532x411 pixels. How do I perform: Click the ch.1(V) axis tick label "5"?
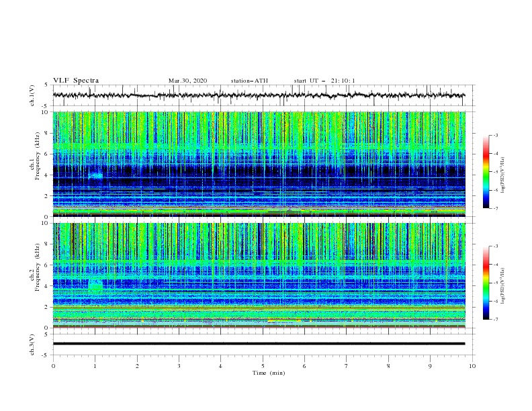pos(46,85)
